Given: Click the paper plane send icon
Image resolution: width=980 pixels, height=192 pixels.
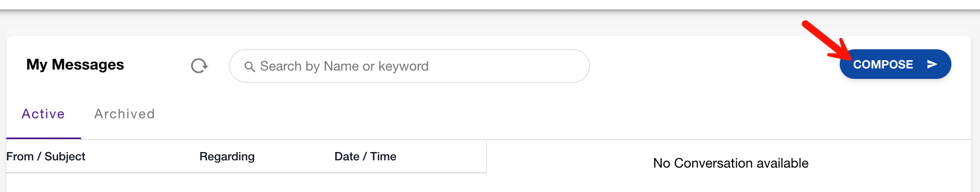Looking at the screenshot, I should (x=932, y=64).
